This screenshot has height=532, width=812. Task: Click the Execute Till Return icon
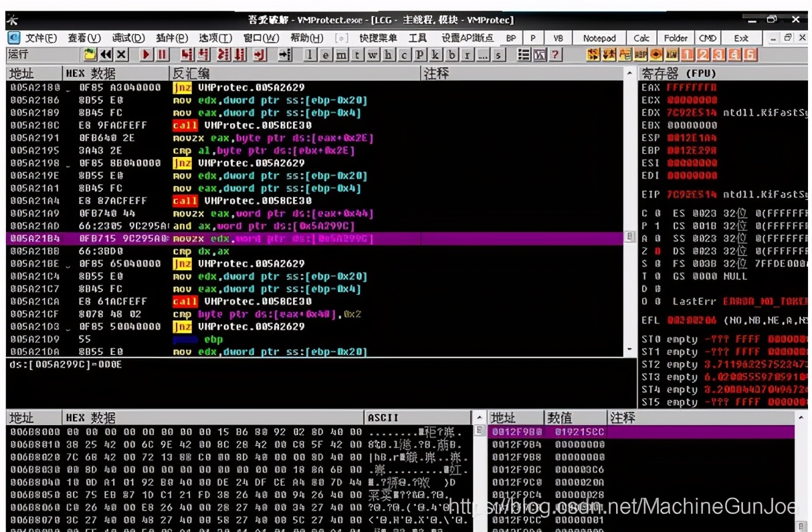coord(260,55)
